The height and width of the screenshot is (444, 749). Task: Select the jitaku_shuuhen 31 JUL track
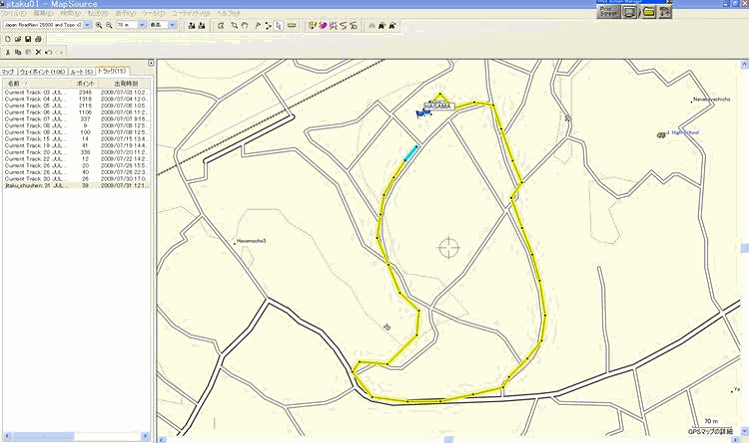click(x=76, y=186)
